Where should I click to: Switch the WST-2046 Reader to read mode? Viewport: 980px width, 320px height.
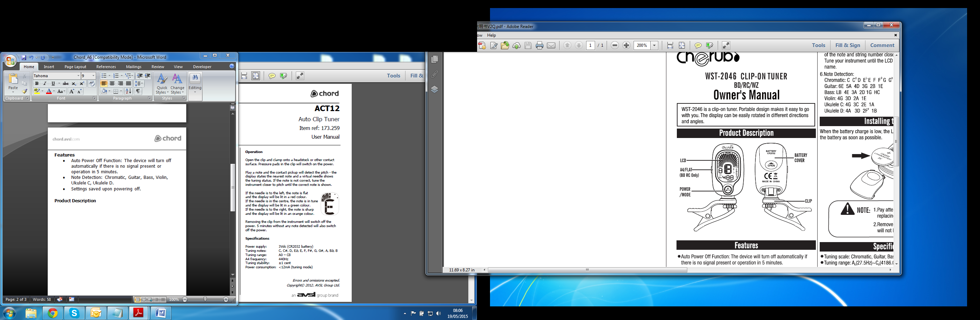(726, 45)
